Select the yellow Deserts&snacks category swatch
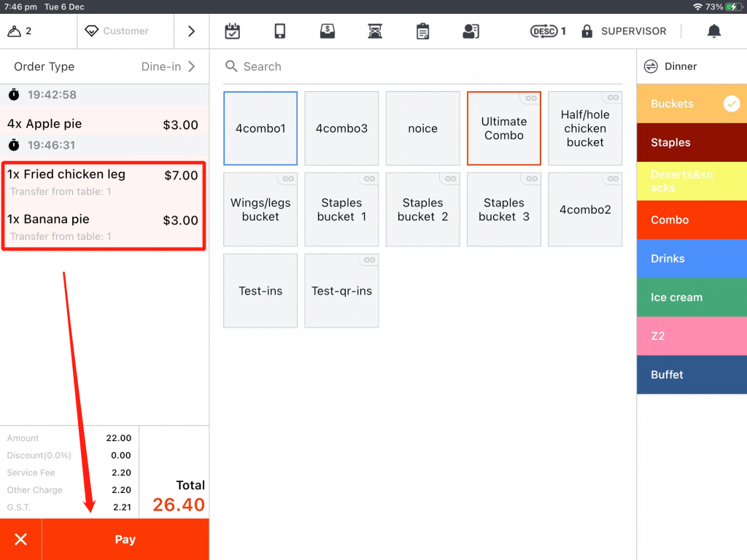The image size is (747, 560). click(691, 182)
